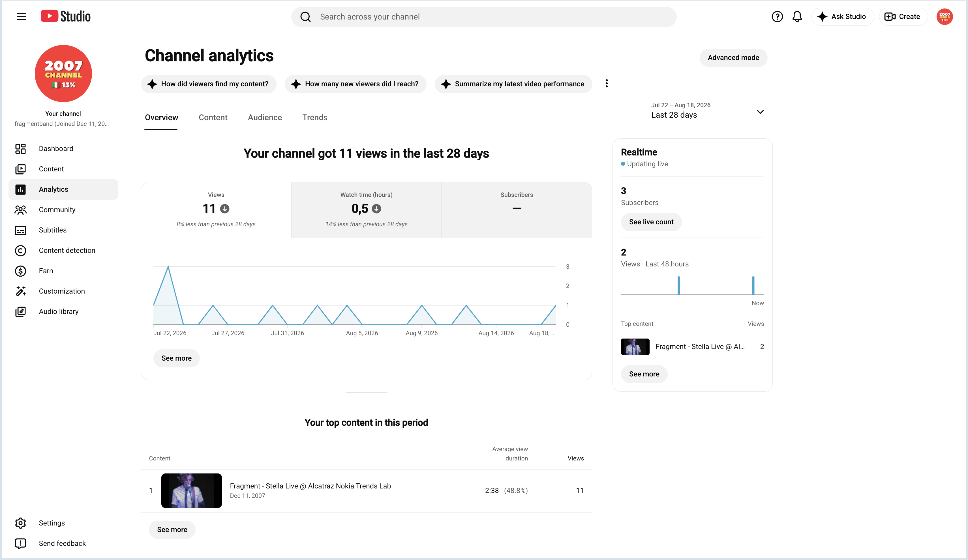This screenshot has height=560, width=968.
Task: Click the Analytics sidebar icon
Action: pos(20,189)
